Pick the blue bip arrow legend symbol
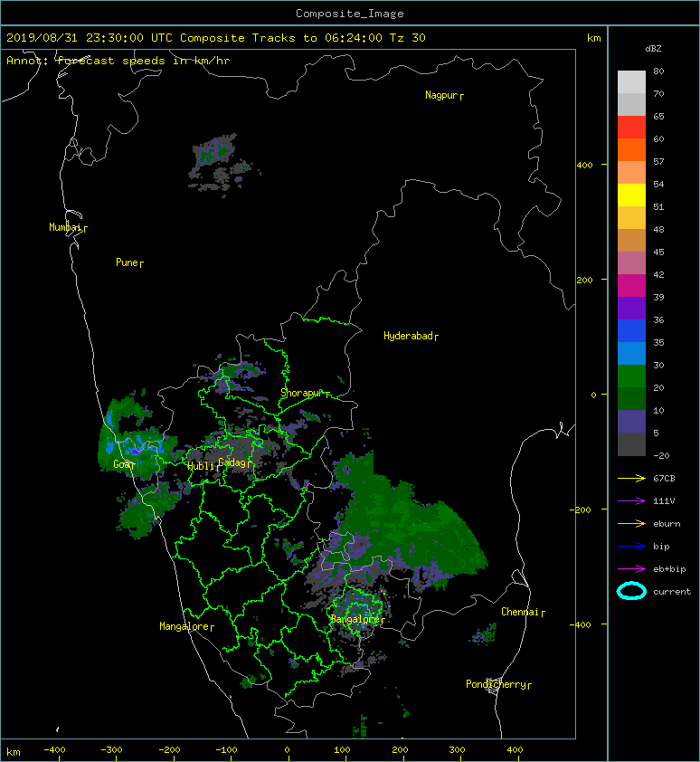 click(x=631, y=547)
